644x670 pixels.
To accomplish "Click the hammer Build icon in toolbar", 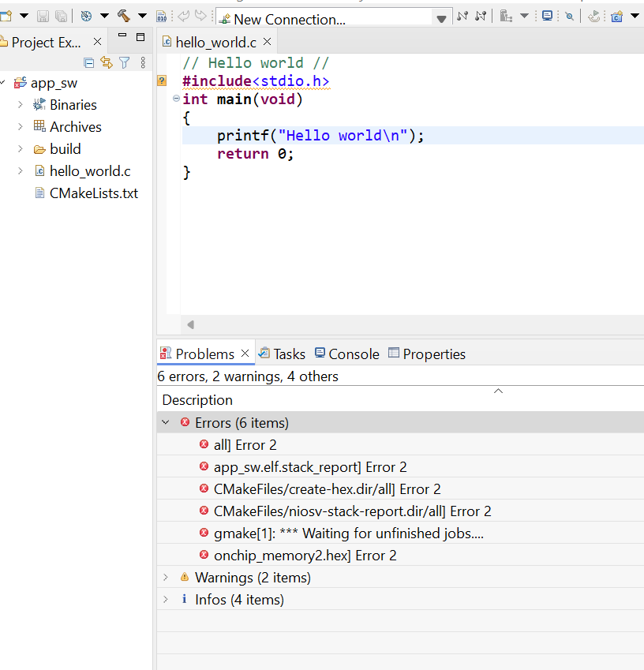I will coord(124,16).
